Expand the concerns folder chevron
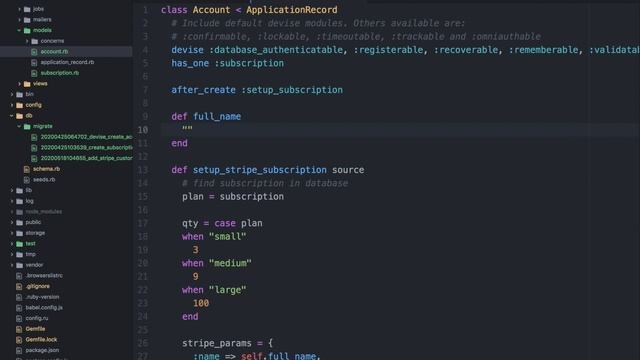Viewport: 640px width, 360px height. [27, 41]
